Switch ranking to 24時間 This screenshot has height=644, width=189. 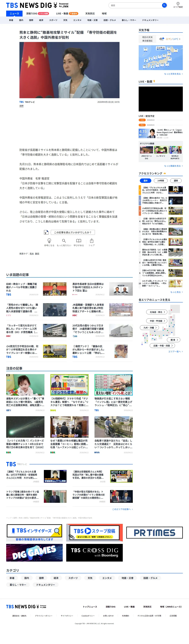pyautogui.click(x=161, y=181)
